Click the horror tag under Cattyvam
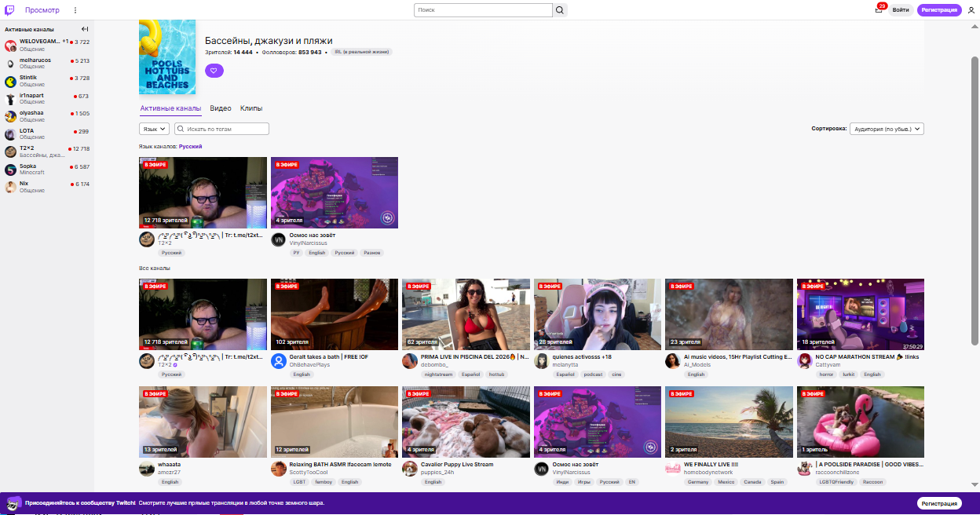The width and height of the screenshot is (980, 515). coord(827,374)
